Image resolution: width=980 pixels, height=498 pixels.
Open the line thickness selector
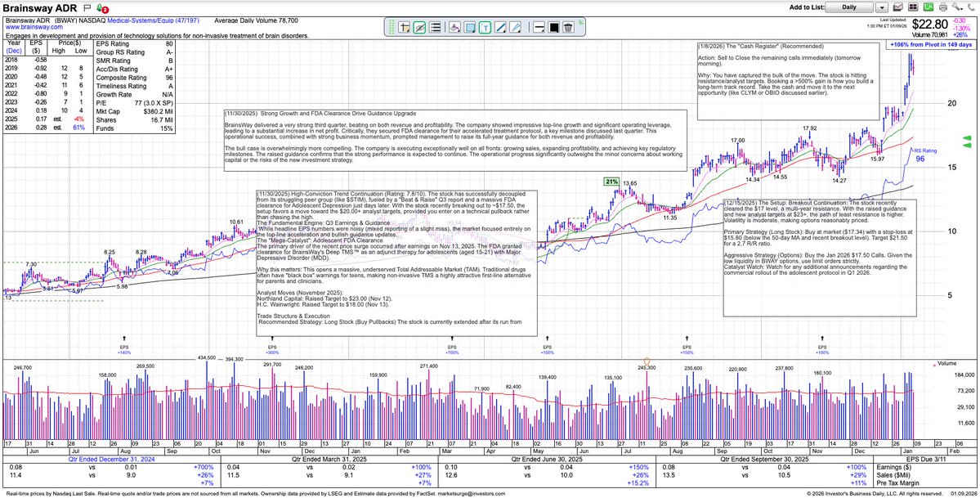(538, 27)
